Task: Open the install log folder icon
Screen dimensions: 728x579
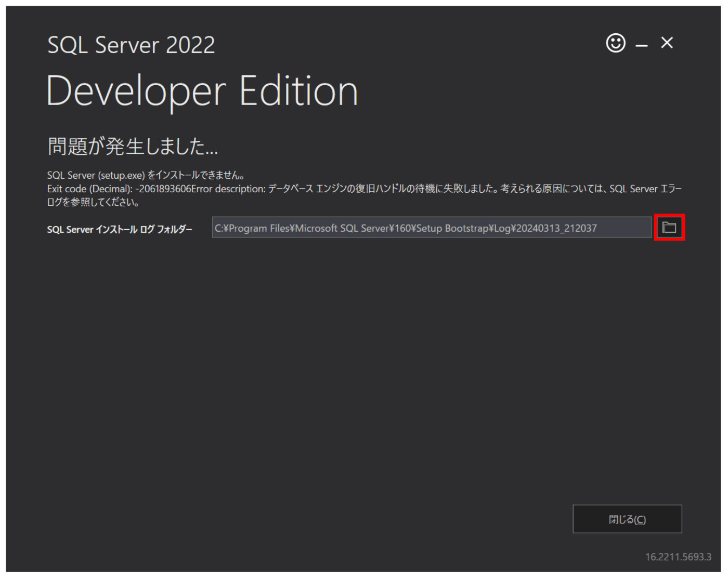Action: (669, 227)
